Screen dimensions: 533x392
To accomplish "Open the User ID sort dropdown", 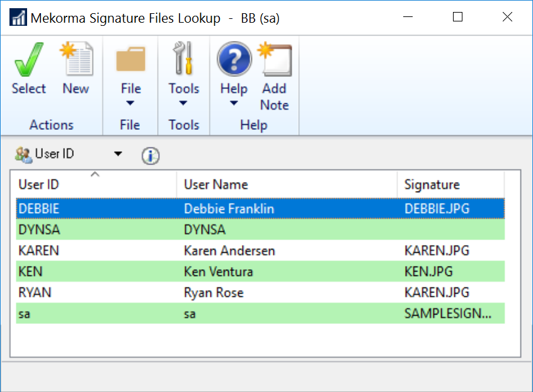I will coord(118,154).
